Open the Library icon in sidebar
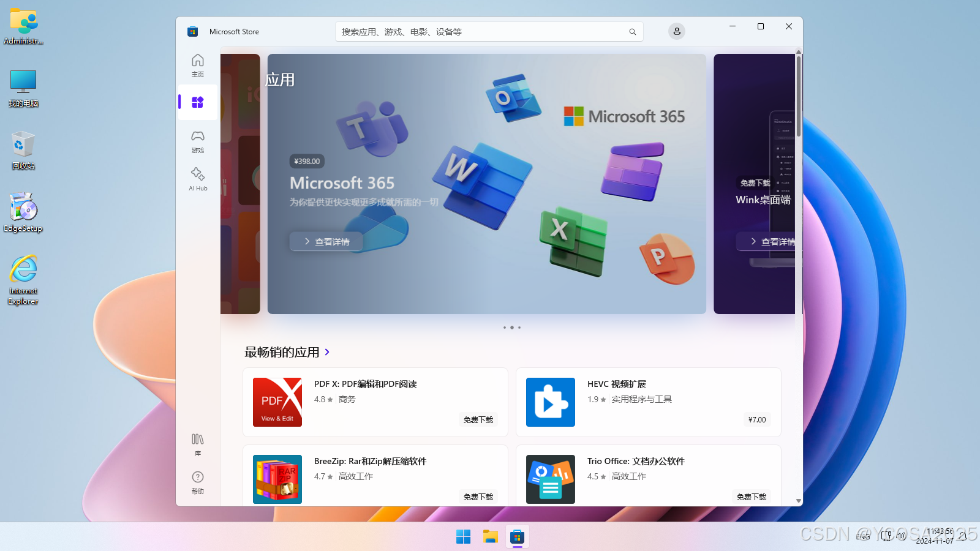This screenshot has height=551, width=980. (x=197, y=444)
